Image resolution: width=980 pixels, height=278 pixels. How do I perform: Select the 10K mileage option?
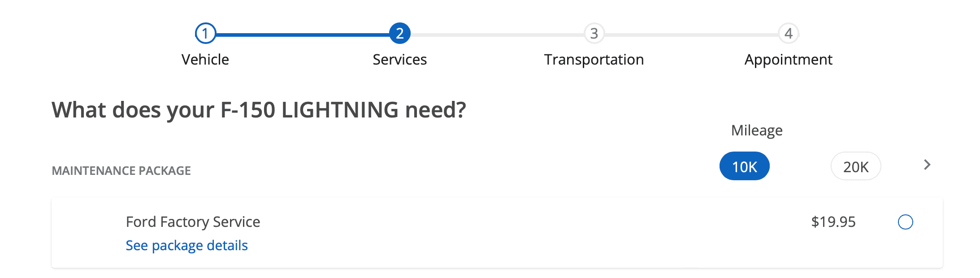click(x=744, y=166)
